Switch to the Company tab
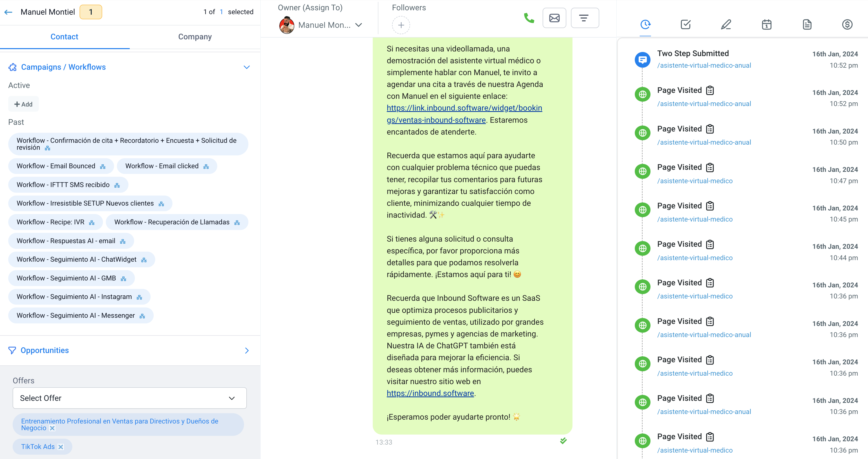The image size is (868, 459). click(x=195, y=37)
